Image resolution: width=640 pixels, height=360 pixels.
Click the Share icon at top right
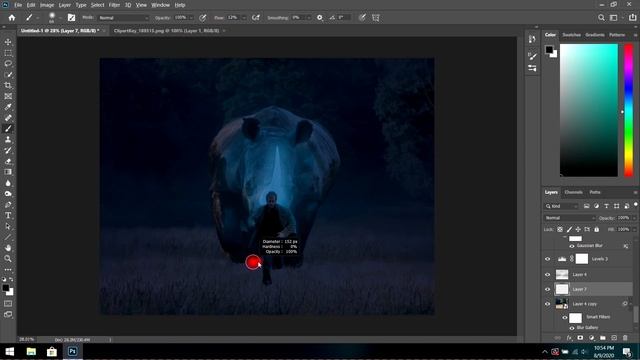632,18
